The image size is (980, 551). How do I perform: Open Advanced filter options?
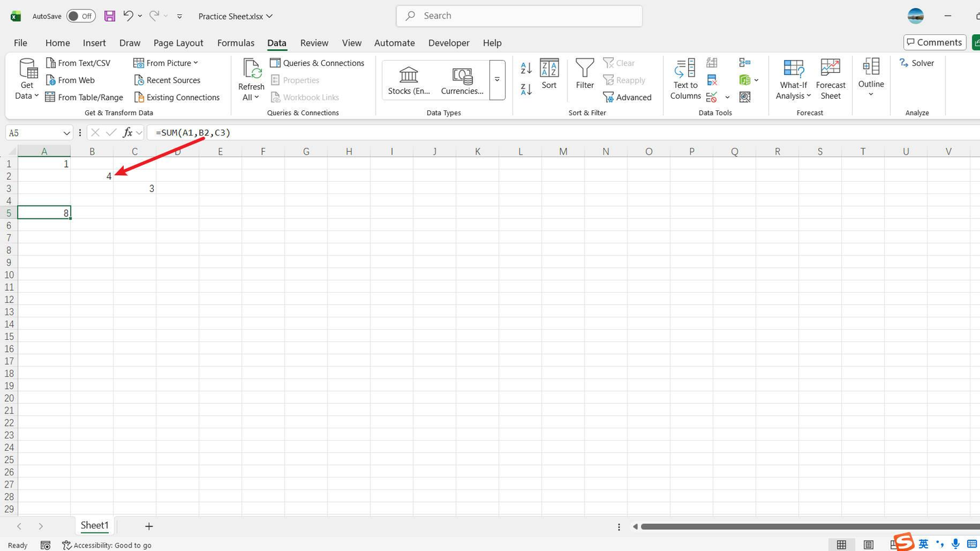click(x=627, y=97)
